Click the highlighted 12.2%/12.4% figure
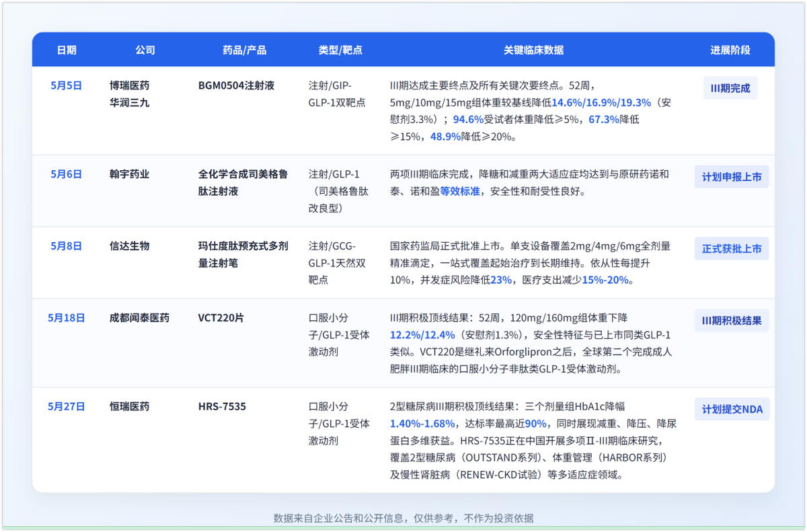 422,334
